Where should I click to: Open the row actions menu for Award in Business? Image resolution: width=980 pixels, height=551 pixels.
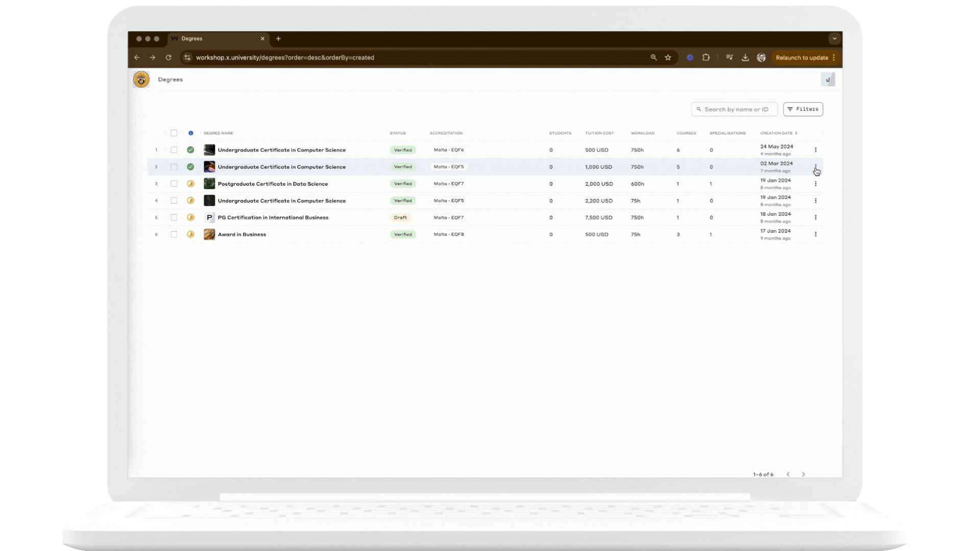click(x=816, y=234)
